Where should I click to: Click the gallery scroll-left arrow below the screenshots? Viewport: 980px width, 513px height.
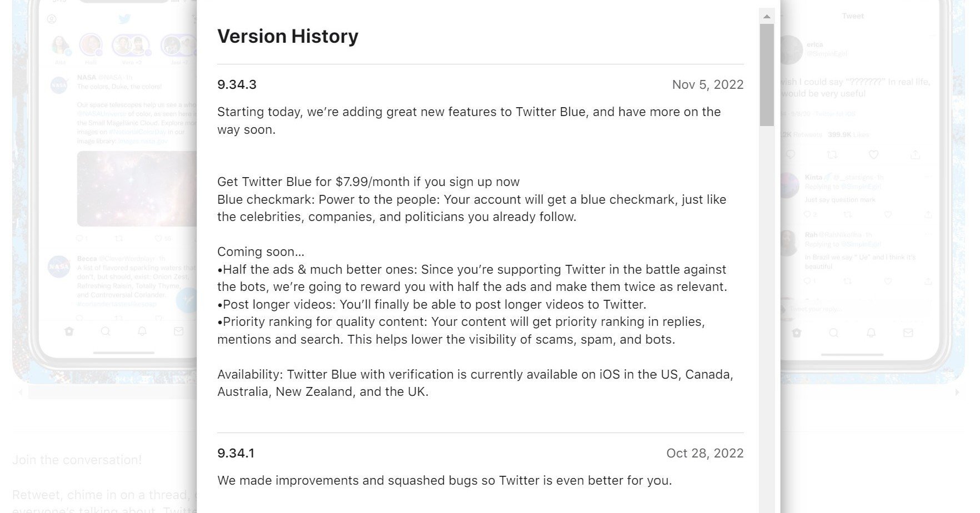(x=21, y=393)
